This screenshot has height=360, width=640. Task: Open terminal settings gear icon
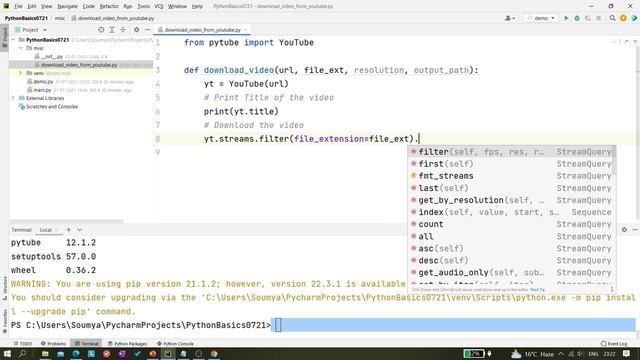coord(624,230)
